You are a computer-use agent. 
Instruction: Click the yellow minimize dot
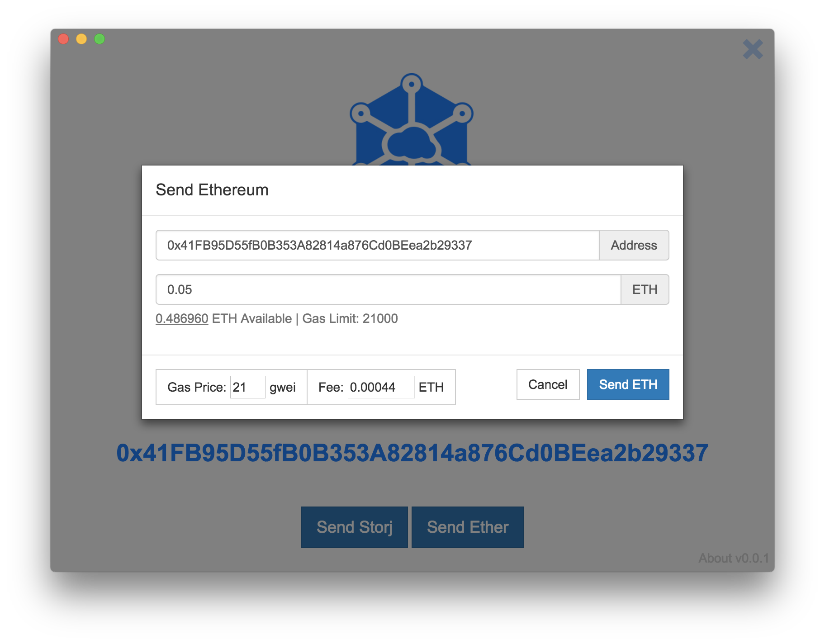(81, 39)
